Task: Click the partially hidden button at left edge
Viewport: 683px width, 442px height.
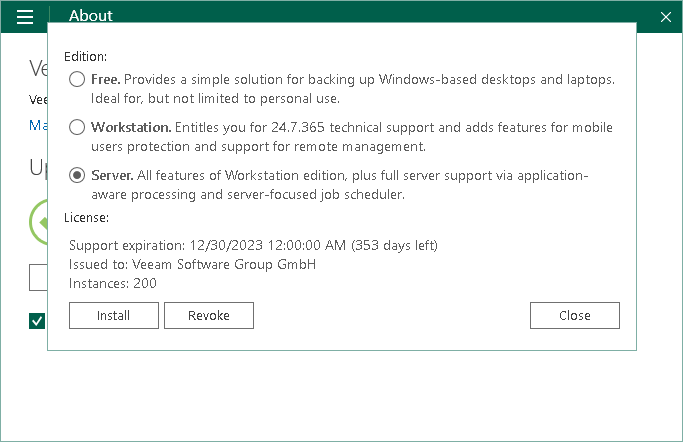Action: pos(38,277)
